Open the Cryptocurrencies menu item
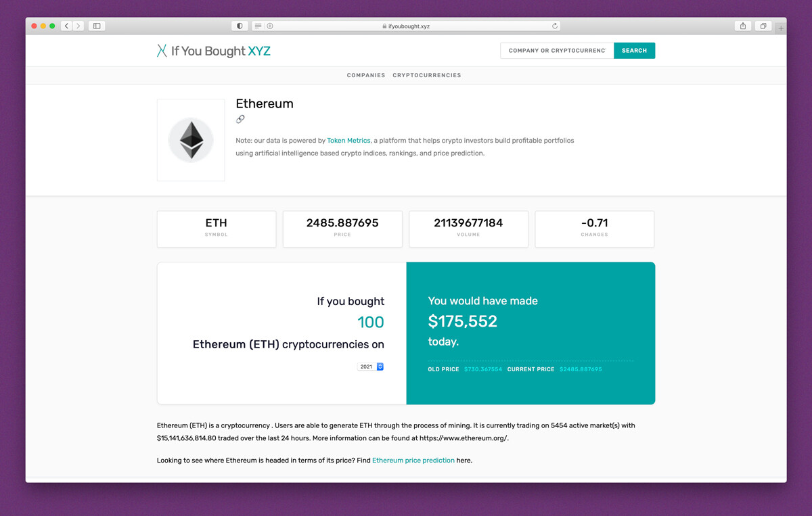Viewport: 812px width, 516px height. coord(427,75)
